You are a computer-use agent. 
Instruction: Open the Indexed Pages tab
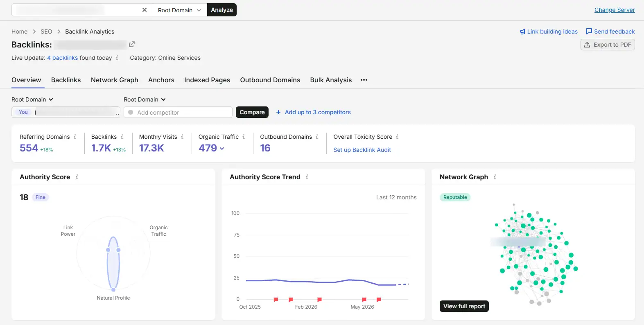(x=207, y=80)
